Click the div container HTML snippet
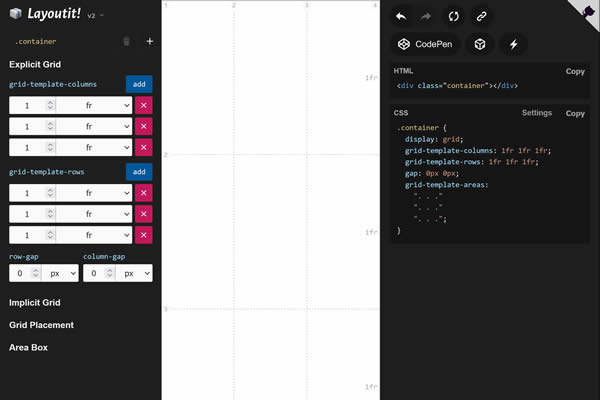Screen dimensions: 600x400 point(457,86)
